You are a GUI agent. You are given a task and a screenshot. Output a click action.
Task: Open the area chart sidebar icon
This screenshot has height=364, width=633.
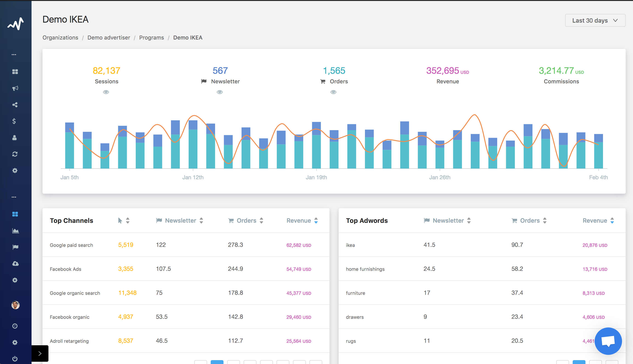pos(16,231)
